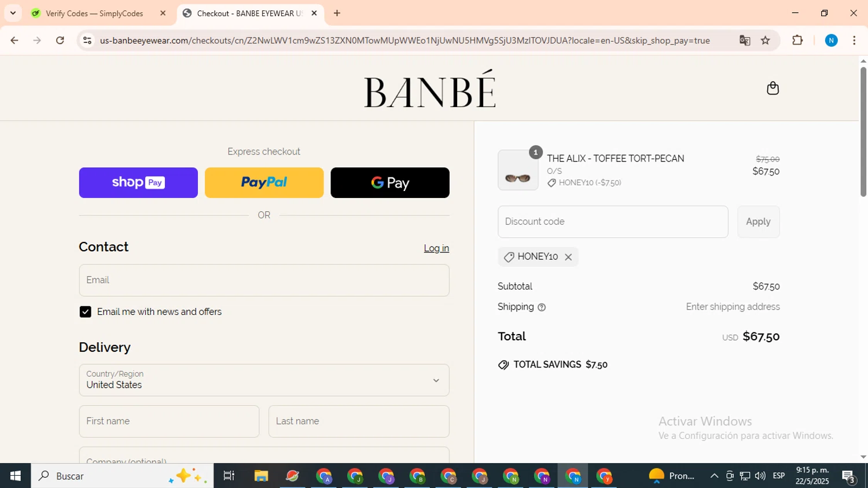This screenshot has width=868, height=488.
Task: Open the Windows Start menu
Action: click(16, 476)
